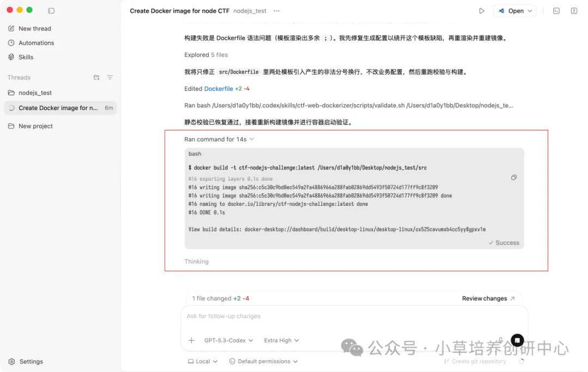Viewport: 588px width, 372px height.
Task: Expand the Explored 5 files entry
Action: coord(206,55)
